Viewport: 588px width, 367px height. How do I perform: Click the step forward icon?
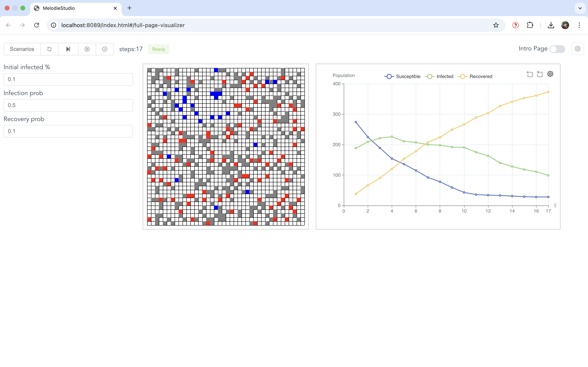68,49
